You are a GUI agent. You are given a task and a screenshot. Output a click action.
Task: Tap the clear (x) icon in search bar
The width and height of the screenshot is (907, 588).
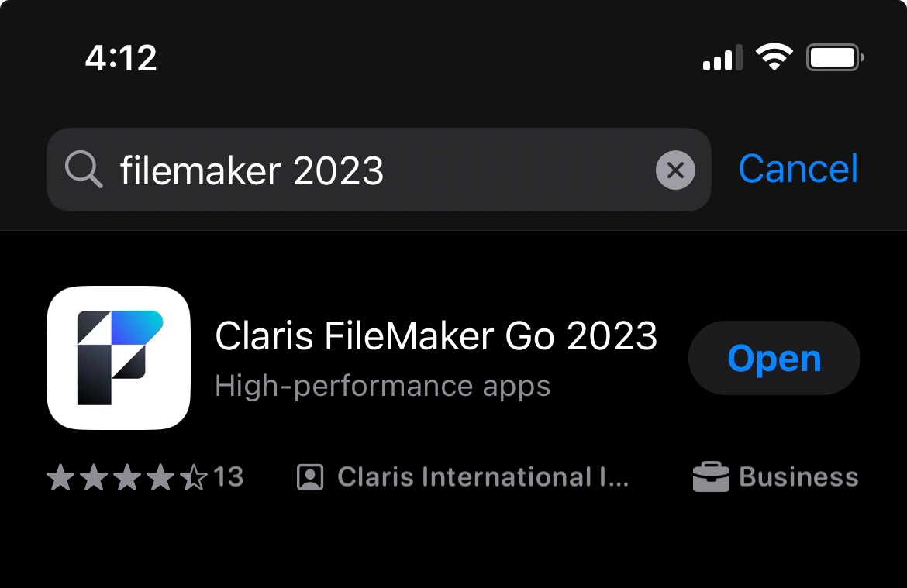coord(674,170)
